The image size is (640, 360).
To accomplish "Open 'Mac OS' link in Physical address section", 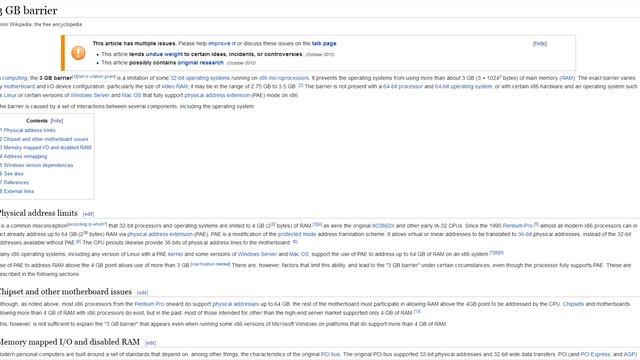I will 299,254.
